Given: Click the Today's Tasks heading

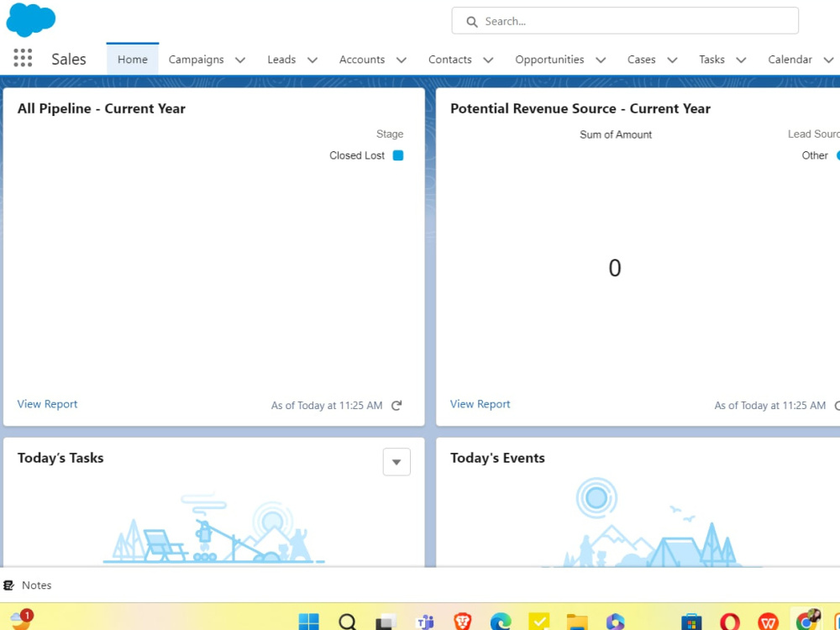Looking at the screenshot, I should point(60,458).
